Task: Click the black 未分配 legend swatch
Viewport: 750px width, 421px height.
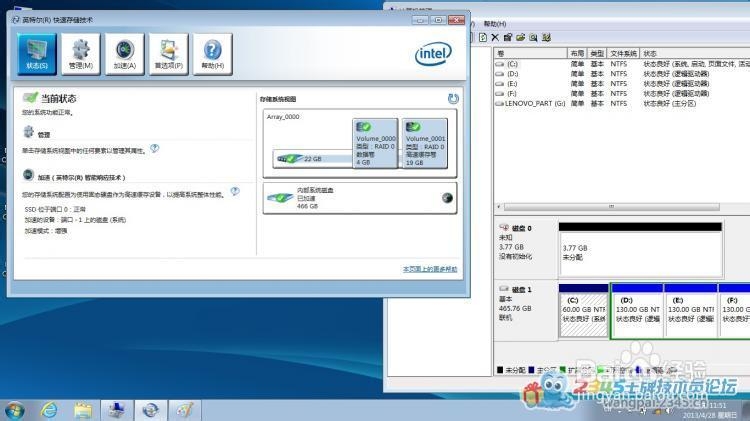Action: [500, 370]
